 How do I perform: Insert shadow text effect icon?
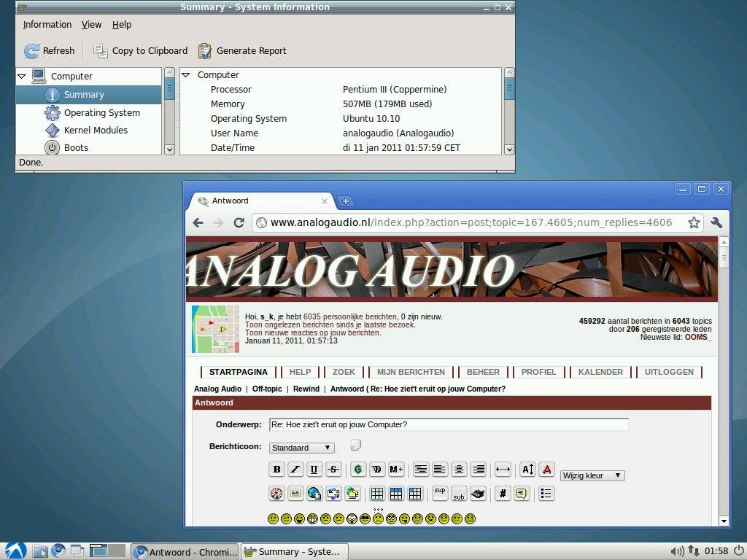point(377,470)
